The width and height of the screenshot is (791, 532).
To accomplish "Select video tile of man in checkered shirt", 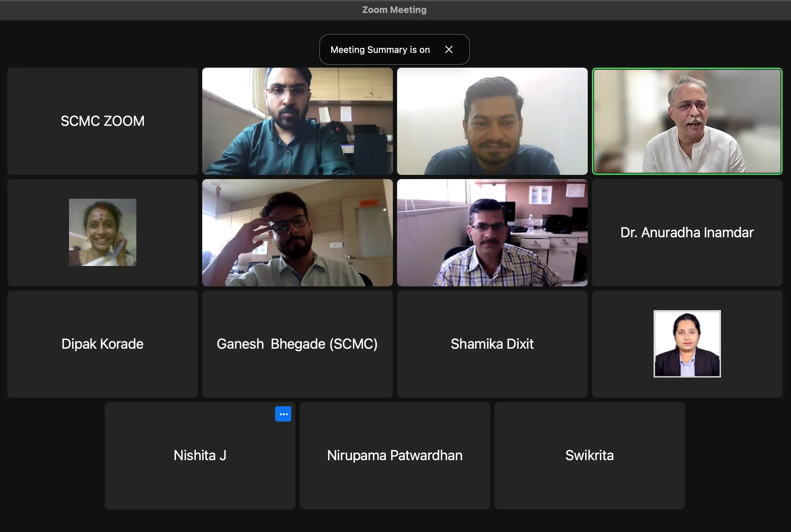I will click(492, 233).
